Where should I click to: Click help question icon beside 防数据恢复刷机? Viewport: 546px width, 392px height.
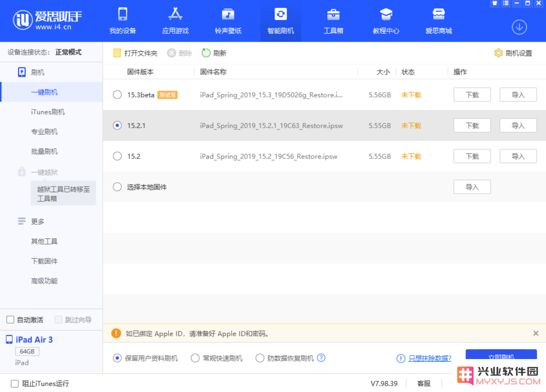pyautogui.click(x=321, y=358)
